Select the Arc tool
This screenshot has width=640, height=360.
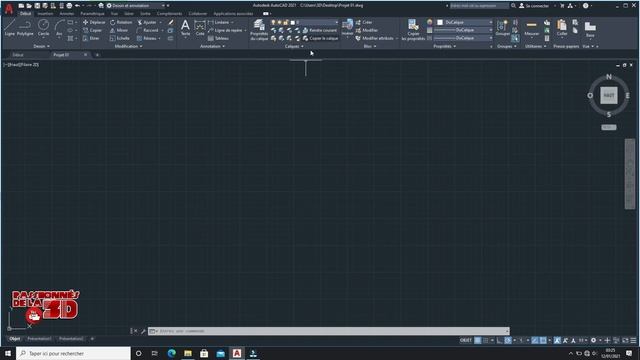59,28
